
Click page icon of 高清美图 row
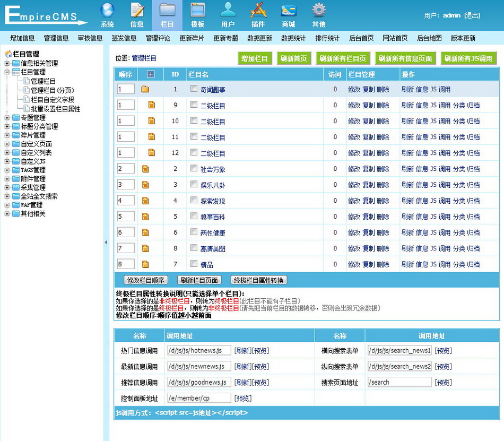145,248
